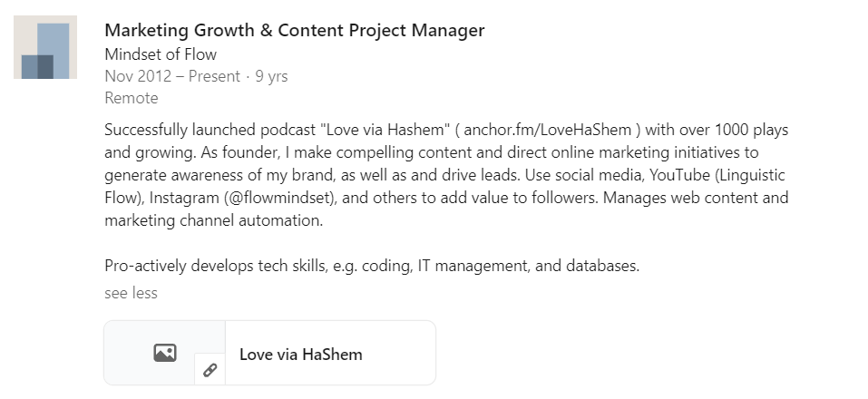Click the 9 yrs duration text
The height and width of the screenshot is (399, 868).
point(271,76)
